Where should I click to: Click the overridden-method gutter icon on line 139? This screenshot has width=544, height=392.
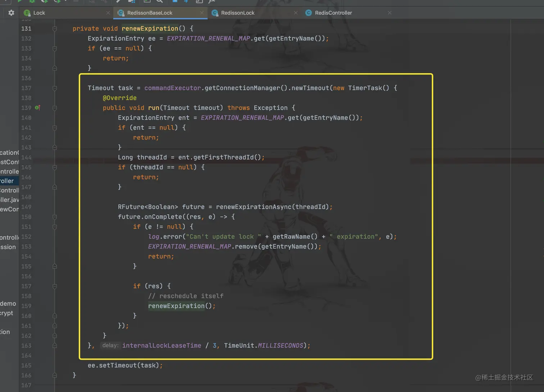coord(37,108)
